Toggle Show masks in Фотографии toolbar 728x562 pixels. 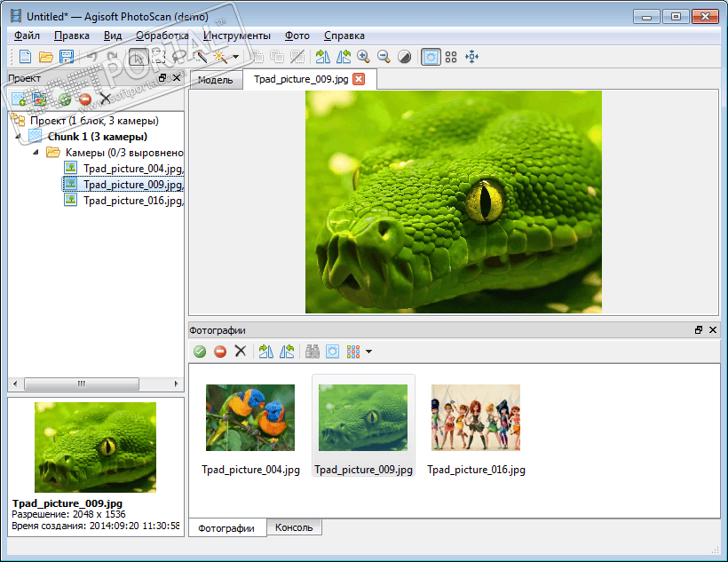332,352
